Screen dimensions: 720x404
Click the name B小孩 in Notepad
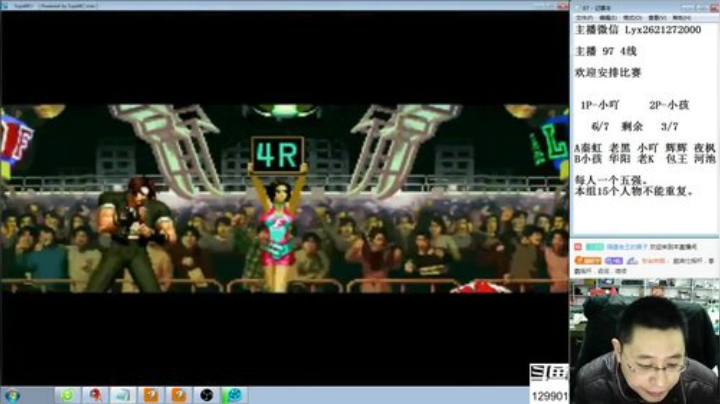pyautogui.click(x=588, y=159)
